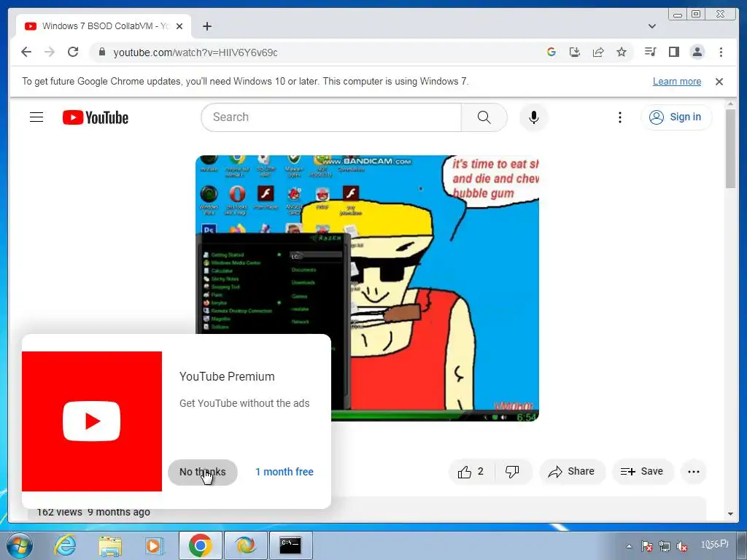Open the site security lock icon
The height and width of the screenshot is (560, 747).
click(101, 52)
